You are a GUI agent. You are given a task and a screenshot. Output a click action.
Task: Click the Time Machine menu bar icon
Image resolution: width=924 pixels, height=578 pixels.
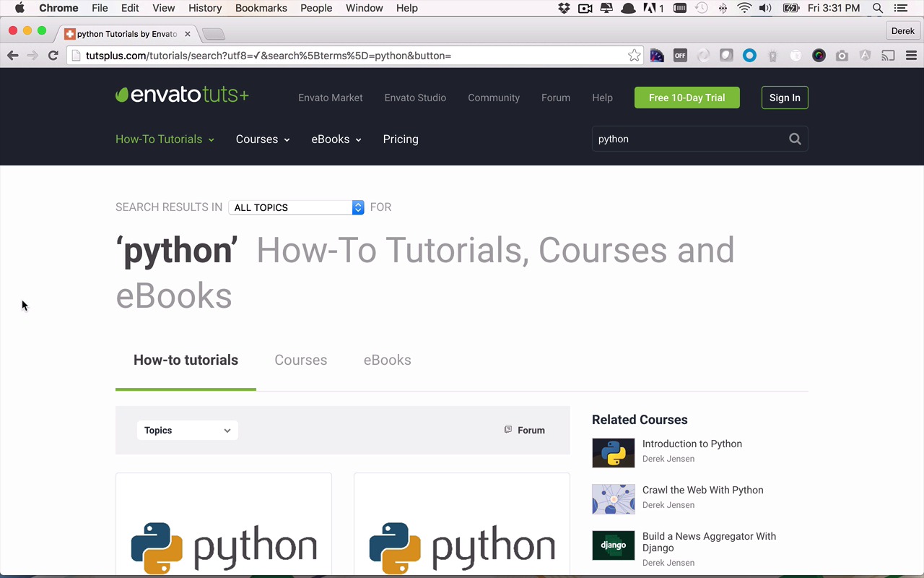point(701,8)
